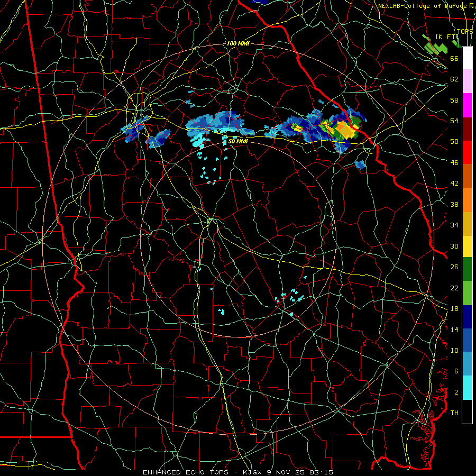Click the dark green legend swatch
476x476 pixels.
(x=467, y=269)
